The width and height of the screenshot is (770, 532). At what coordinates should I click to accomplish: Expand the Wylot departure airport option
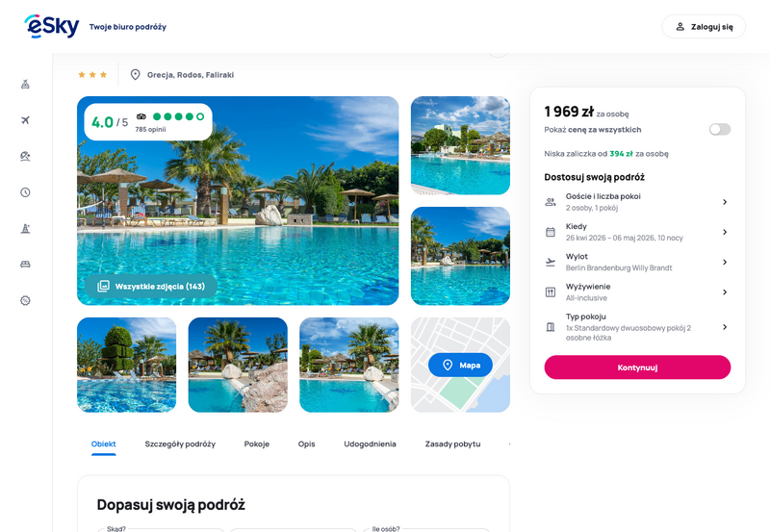pyautogui.click(x=637, y=262)
